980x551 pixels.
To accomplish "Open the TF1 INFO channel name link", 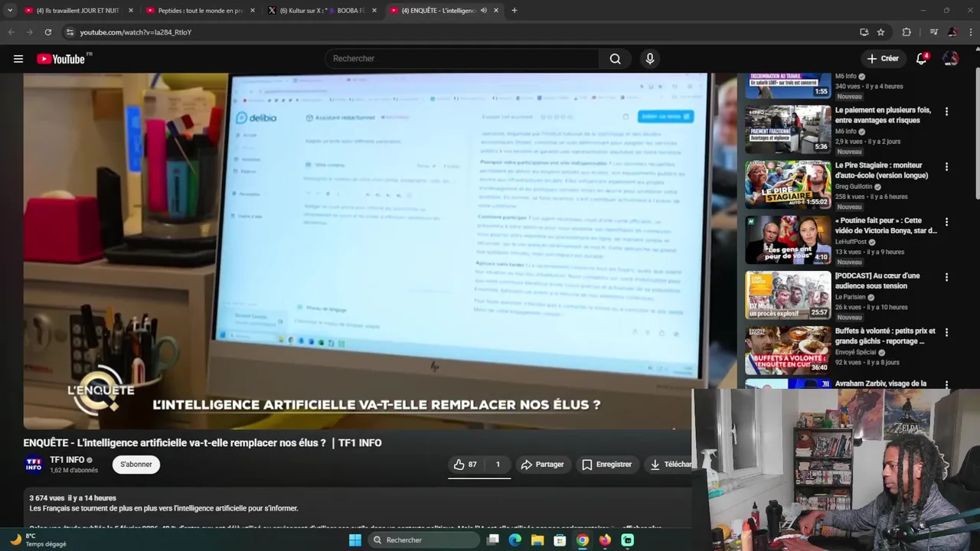I will coord(67,460).
